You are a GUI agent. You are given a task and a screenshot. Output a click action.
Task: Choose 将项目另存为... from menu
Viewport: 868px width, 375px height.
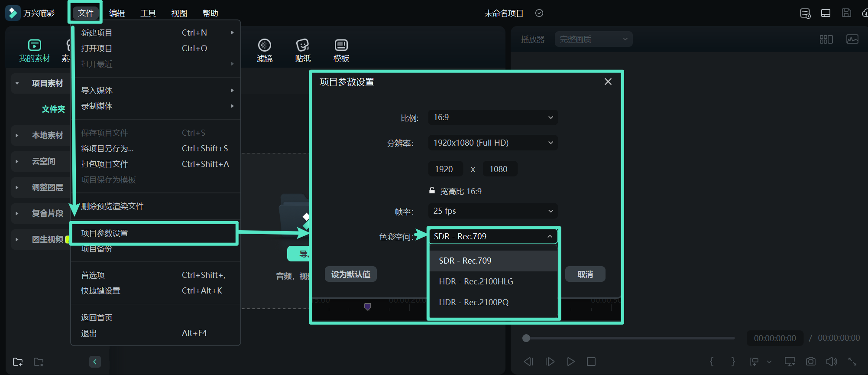click(156, 148)
